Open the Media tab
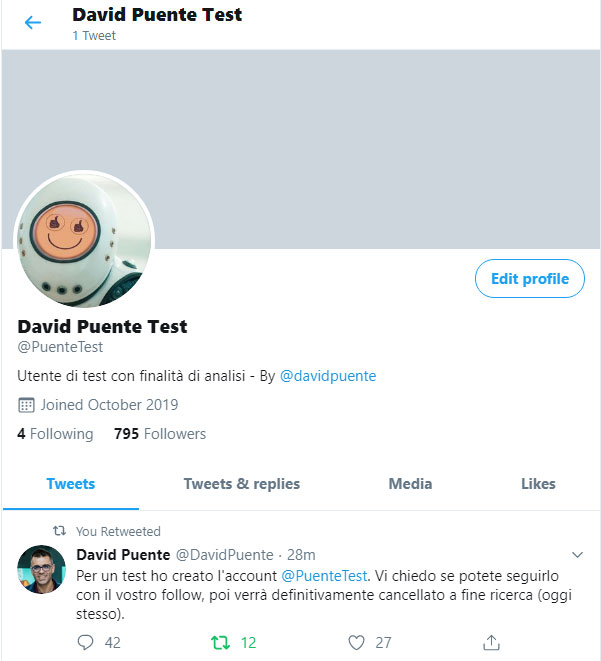Viewport: 601px width, 661px height. [410, 484]
